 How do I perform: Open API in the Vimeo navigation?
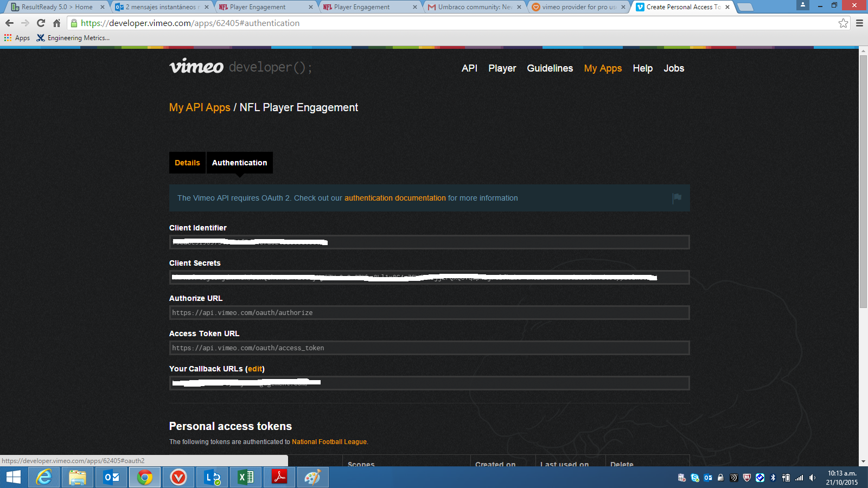coord(469,68)
